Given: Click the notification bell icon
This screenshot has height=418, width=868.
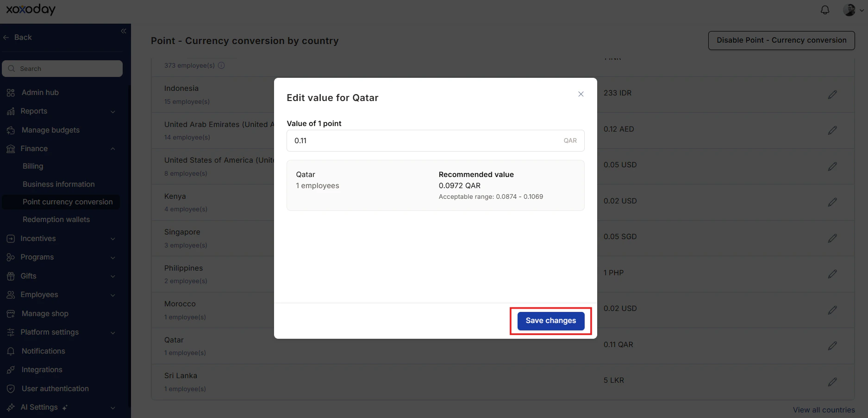Looking at the screenshot, I should tap(825, 10).
